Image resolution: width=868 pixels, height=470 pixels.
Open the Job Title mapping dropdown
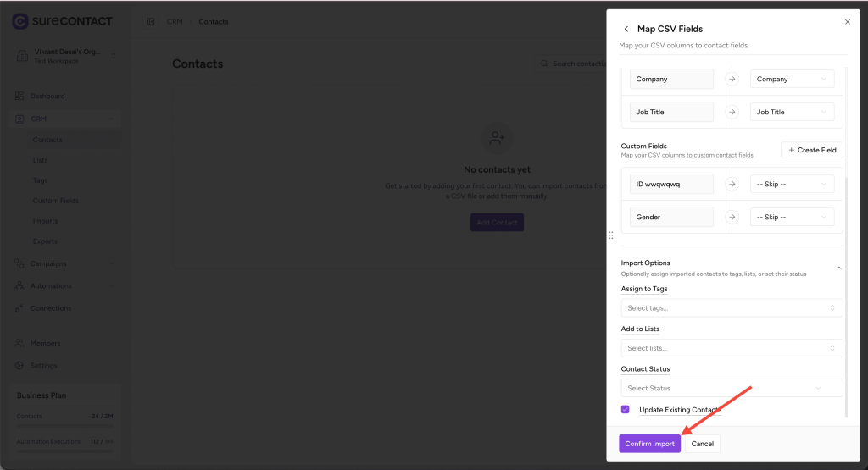pos(792,112)
